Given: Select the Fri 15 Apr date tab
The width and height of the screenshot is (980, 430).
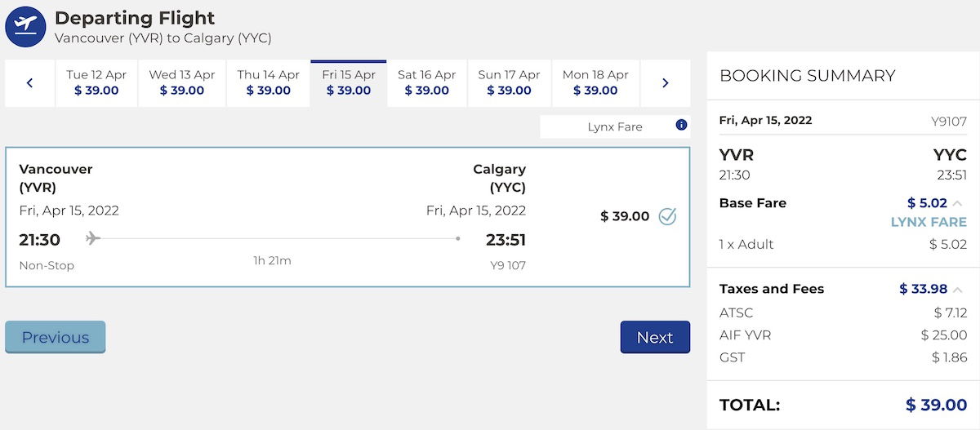Looking at the screenshot, I should click(x=349, y=83).
